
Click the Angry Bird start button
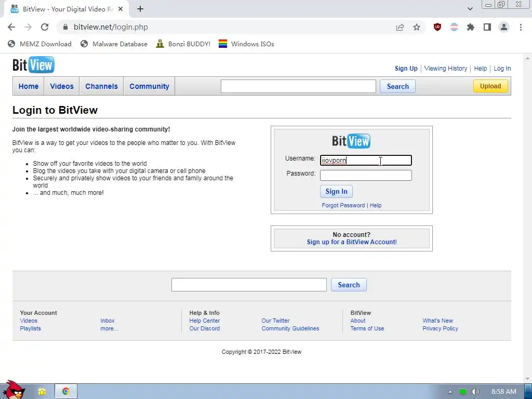pyautogui.click(x=14, y=390)
